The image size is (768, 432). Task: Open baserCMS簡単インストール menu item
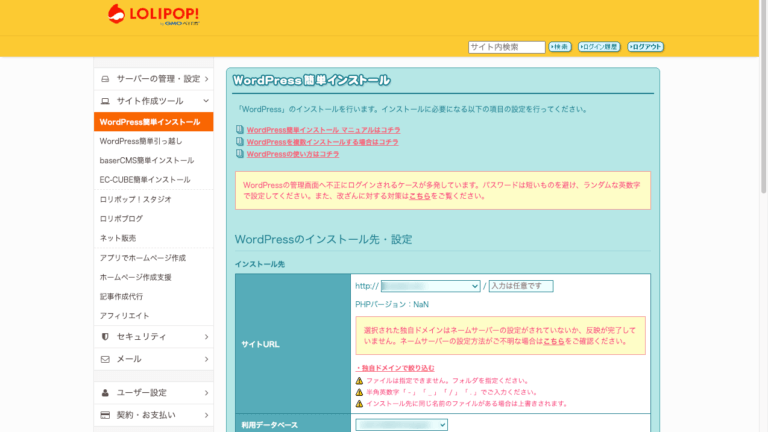click(153, 160)
